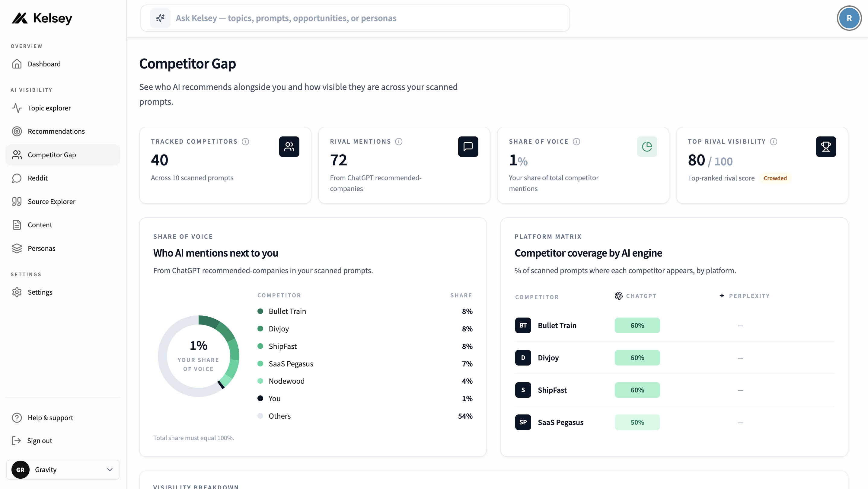Open Settings from the sidebar

click(x=63, y=292)
